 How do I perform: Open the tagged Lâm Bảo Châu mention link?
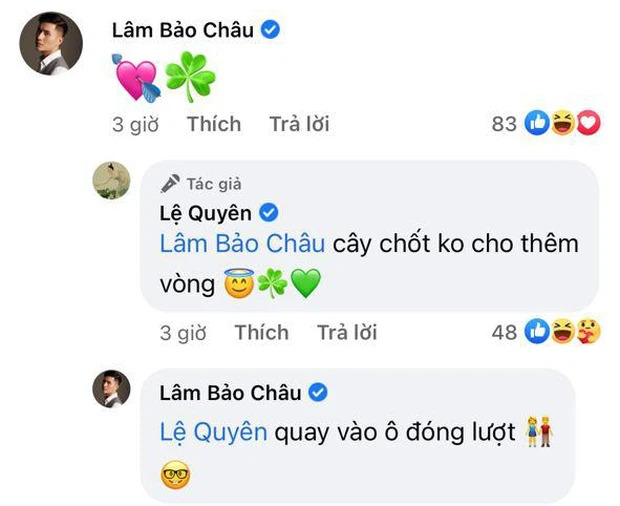pos(242,244)
